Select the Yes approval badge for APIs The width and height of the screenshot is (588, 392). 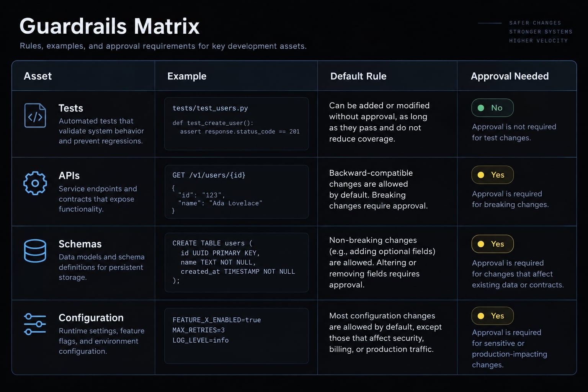tap(492, 175)
